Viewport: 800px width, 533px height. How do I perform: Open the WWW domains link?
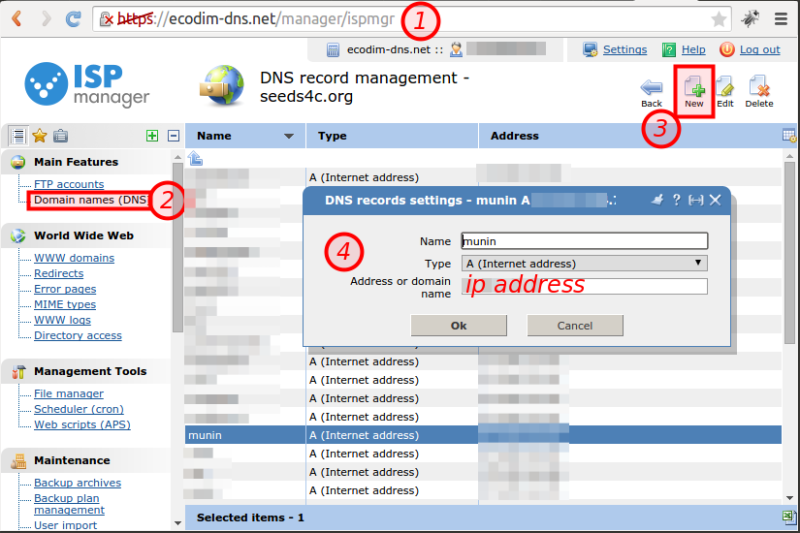(x=74, y=258)
